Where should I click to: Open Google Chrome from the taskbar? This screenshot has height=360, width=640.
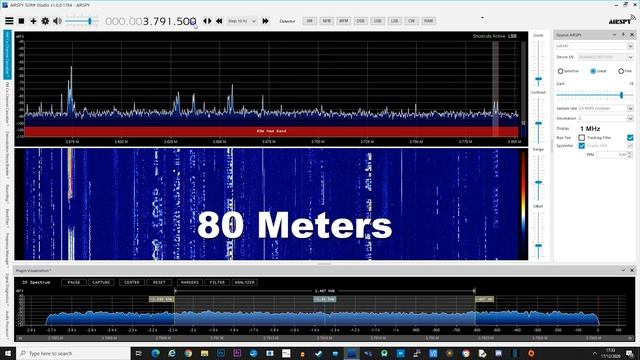[188, 353]
